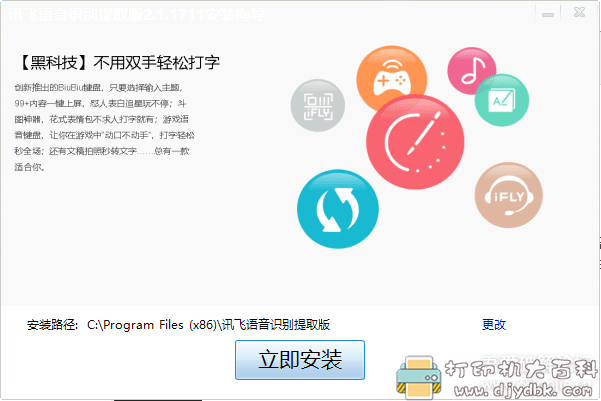The width and height of the screenshot is (601, 401).
Task: Click the gray iFLY QR scan icon
Action: (x=318, y=105)
